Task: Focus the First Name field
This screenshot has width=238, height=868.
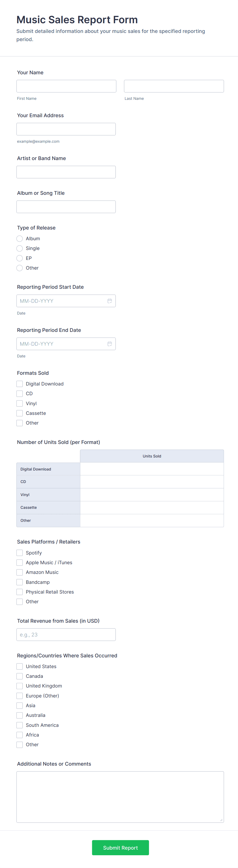Action: pyautogui.click(x=66, y=86)
